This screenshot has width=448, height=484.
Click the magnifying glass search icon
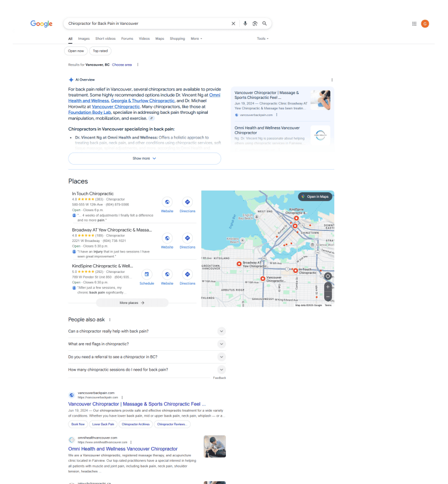click(264, 23)
